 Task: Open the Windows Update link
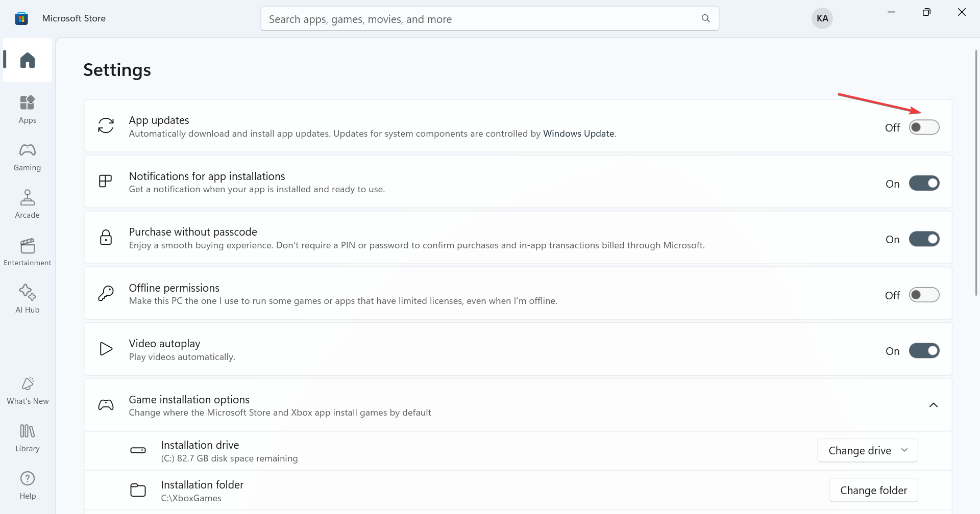578,134
